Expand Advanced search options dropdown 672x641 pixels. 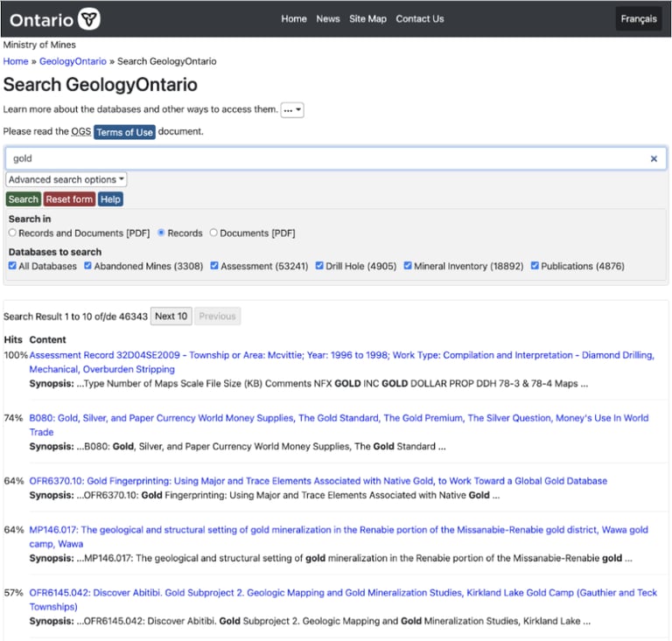(66, 179)
